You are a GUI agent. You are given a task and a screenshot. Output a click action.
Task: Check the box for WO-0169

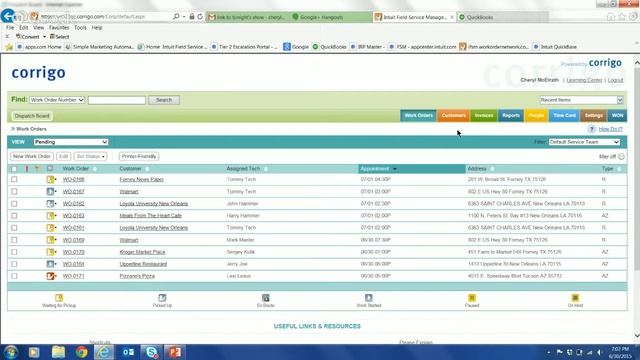pos(14,240)
